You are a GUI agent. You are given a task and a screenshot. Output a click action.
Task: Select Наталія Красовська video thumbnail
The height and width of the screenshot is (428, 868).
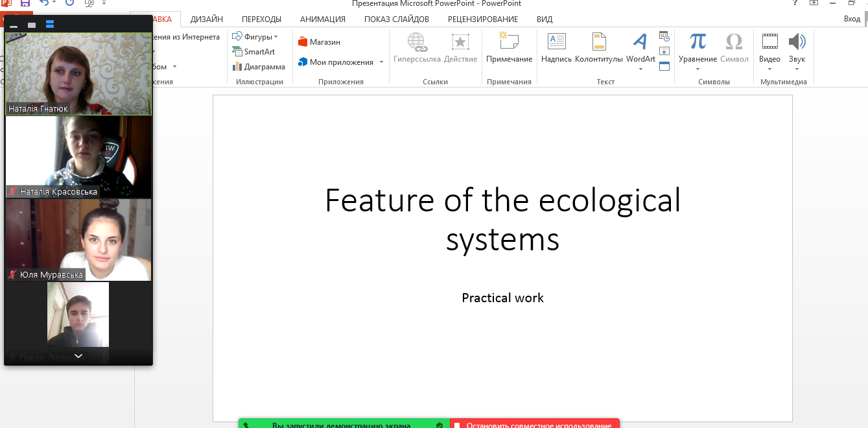[x=78, y=157]
